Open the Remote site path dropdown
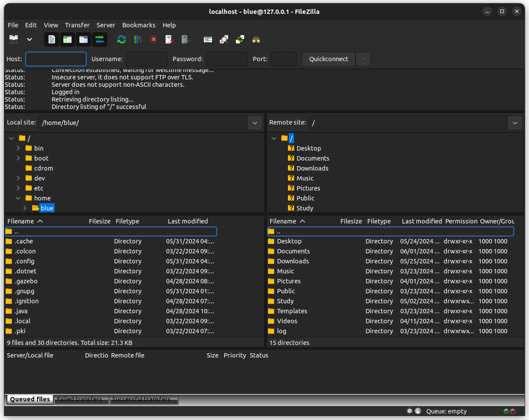The height and width of the screenshot is (420, 529). point(515,123)
